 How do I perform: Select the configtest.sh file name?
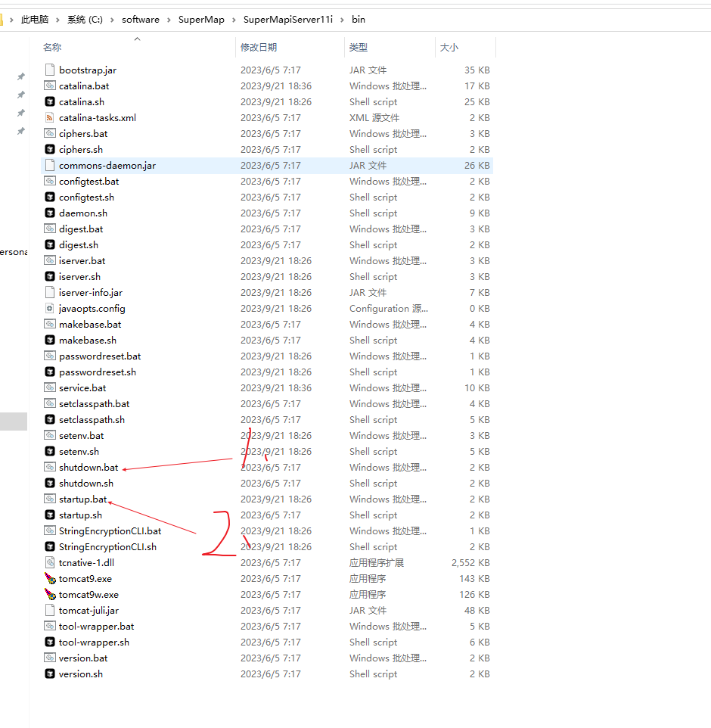[86, 198]
